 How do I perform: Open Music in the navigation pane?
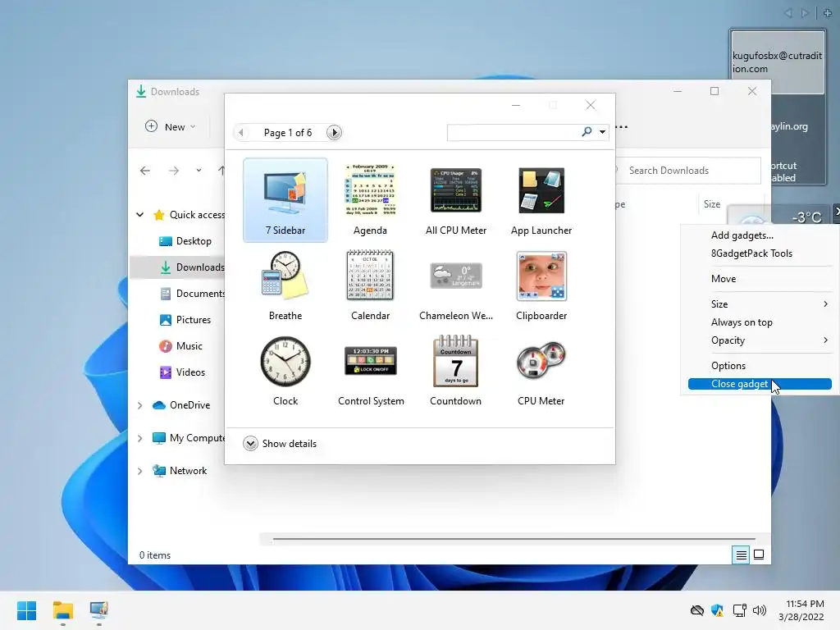coord(181,346)
